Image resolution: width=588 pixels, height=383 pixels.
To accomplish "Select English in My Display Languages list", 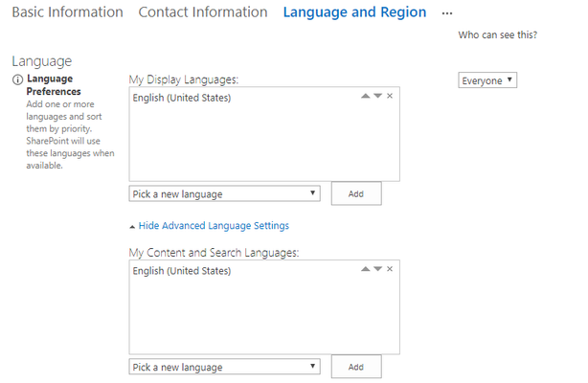I will pyautogui.click(x=182, y=98).
